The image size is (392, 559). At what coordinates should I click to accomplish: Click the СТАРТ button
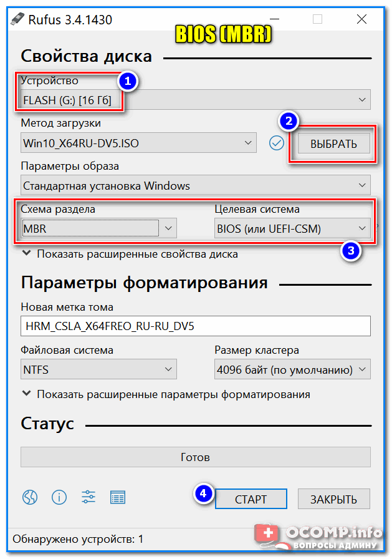point(251,498)
